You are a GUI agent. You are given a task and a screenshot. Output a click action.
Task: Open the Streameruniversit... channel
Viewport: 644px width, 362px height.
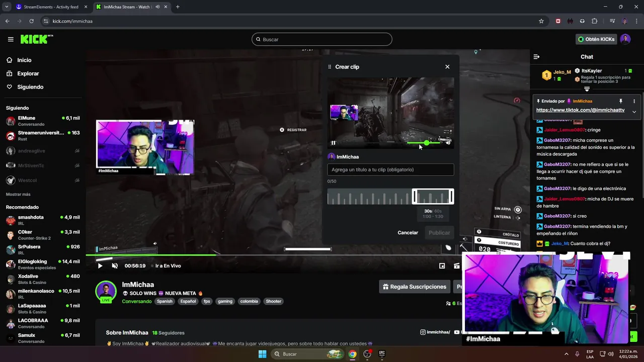[x=43, y=136]
